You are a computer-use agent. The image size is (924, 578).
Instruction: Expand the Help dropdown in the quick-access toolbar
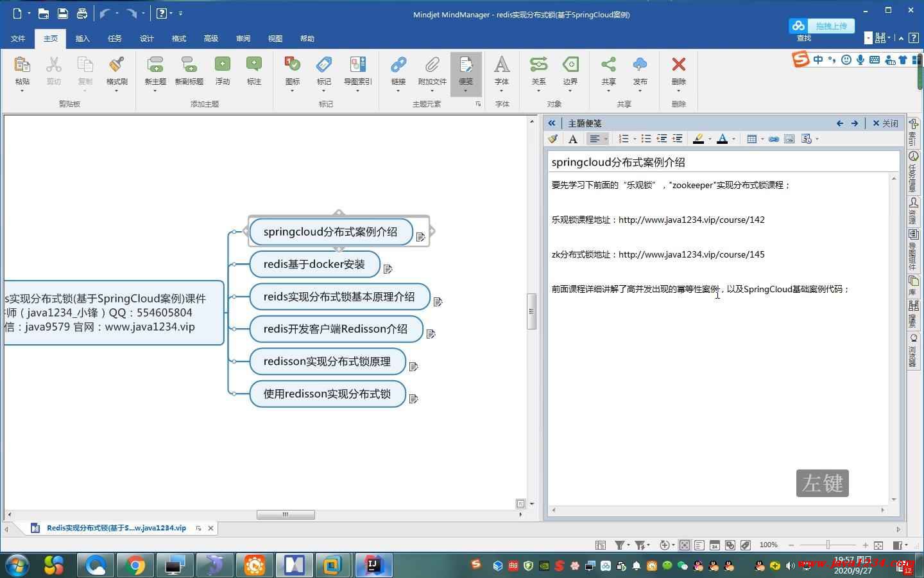coord(171,13)
